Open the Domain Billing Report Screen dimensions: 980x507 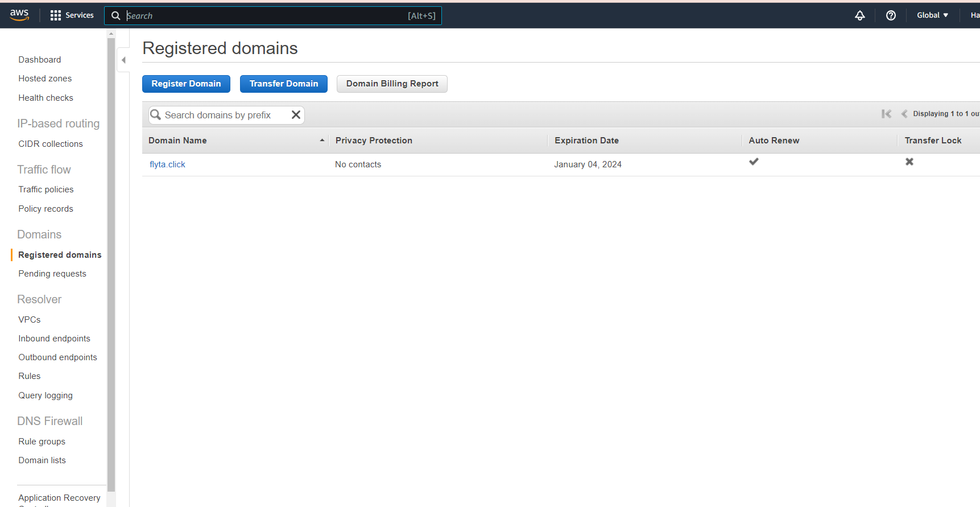pyautogui.click(x=392, y=84)
